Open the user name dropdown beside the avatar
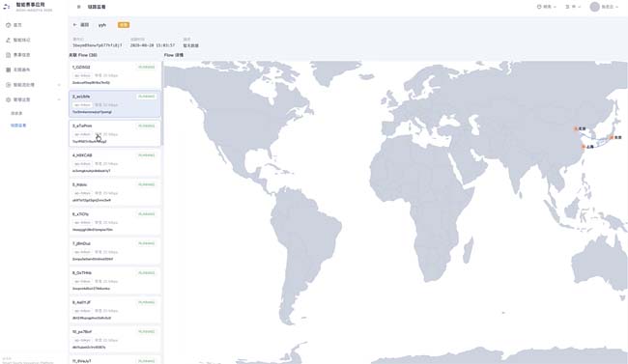The height and width of the screenshot is (364, 628). [610, 7]
